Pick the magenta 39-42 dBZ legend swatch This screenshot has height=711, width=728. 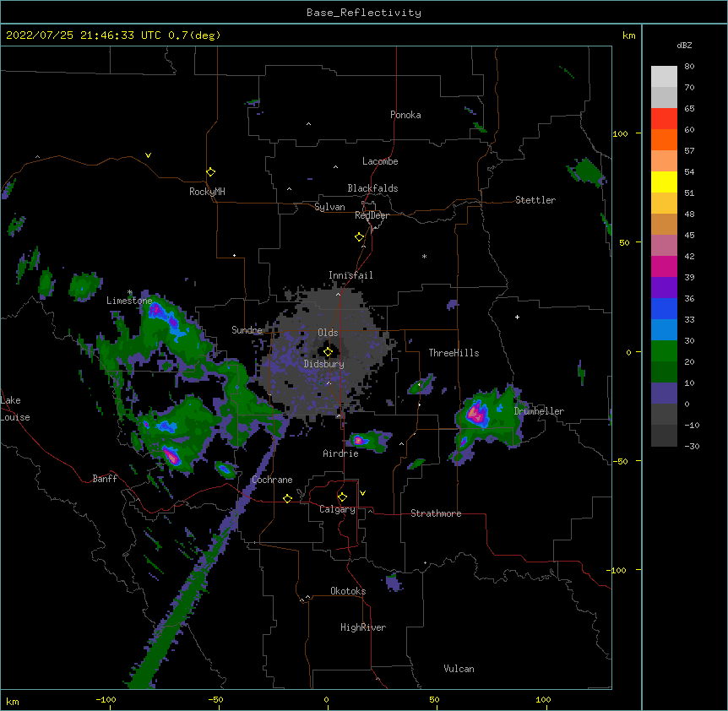point(664,266)
